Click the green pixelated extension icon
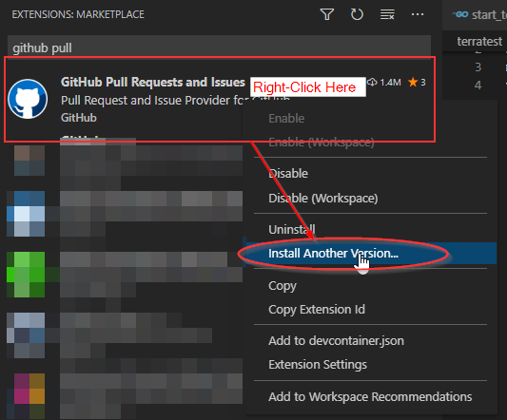This screenshot has width=507, height=420. click(x=26, y=275)
